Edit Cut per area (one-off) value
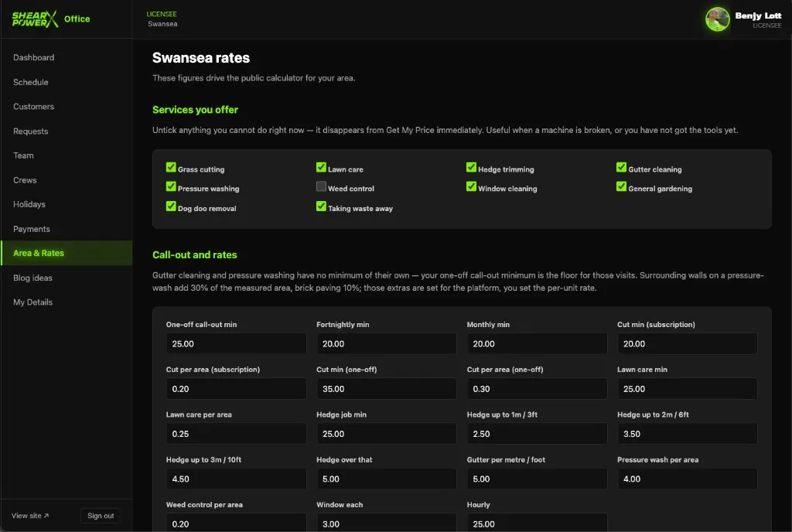The height and width of the screenshot is (532, 792). click(x=537, y=389)
